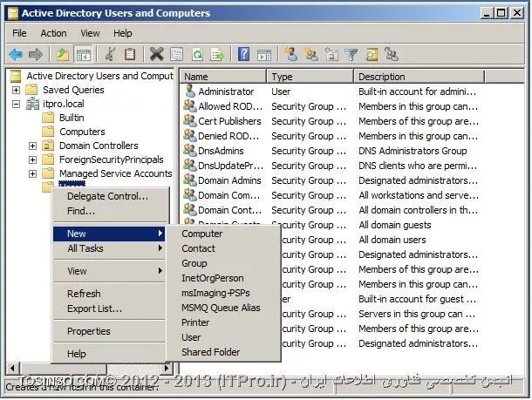The image size is (532, 400).
Task: Select InetOrgPerson in the New submenu
Action: click(223, 278)
